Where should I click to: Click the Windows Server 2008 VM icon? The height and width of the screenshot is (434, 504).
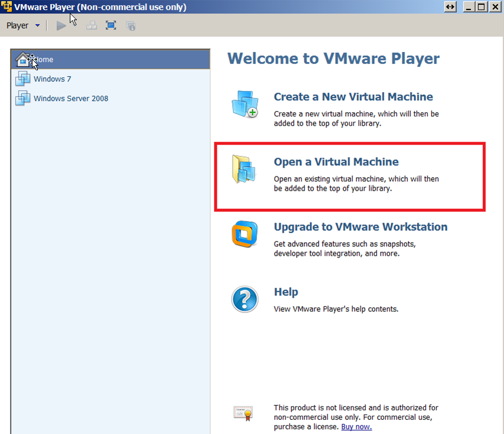coord(22,98)
